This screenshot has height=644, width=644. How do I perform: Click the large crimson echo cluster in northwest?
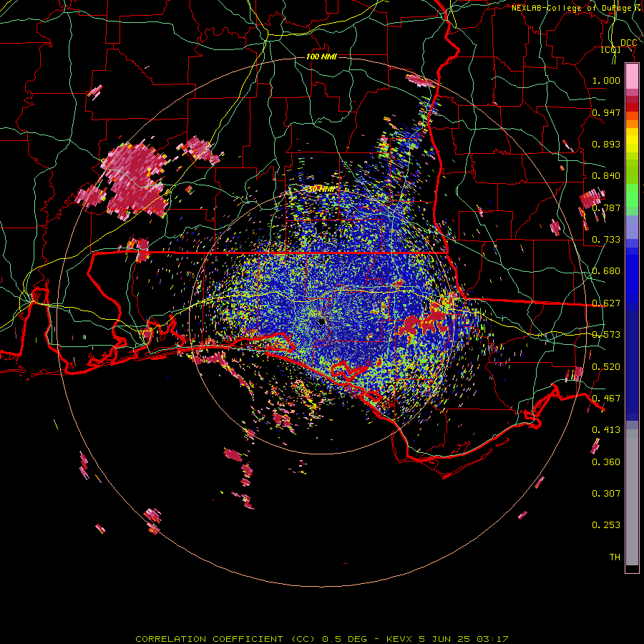[x=134, y=181]
